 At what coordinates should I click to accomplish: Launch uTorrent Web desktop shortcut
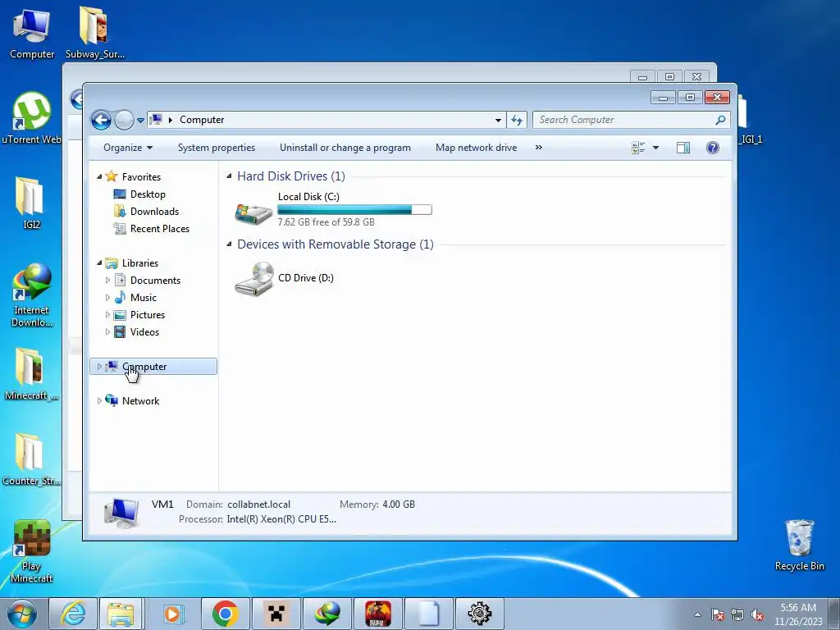(x=31, y=118)
